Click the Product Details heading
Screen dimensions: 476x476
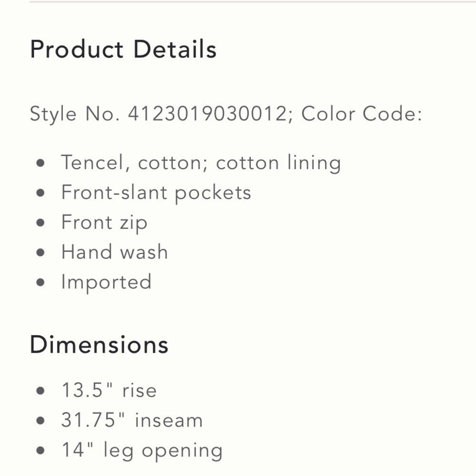[123, 50]
